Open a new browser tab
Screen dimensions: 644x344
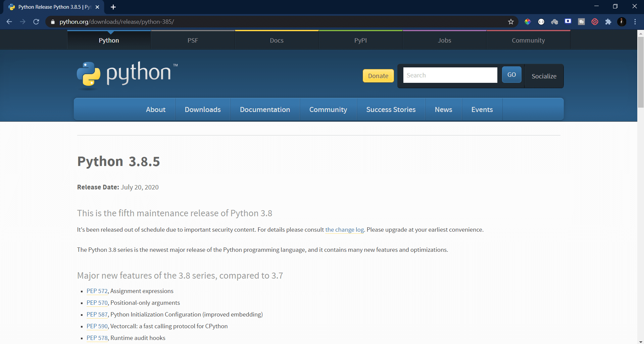coord(113,7)
